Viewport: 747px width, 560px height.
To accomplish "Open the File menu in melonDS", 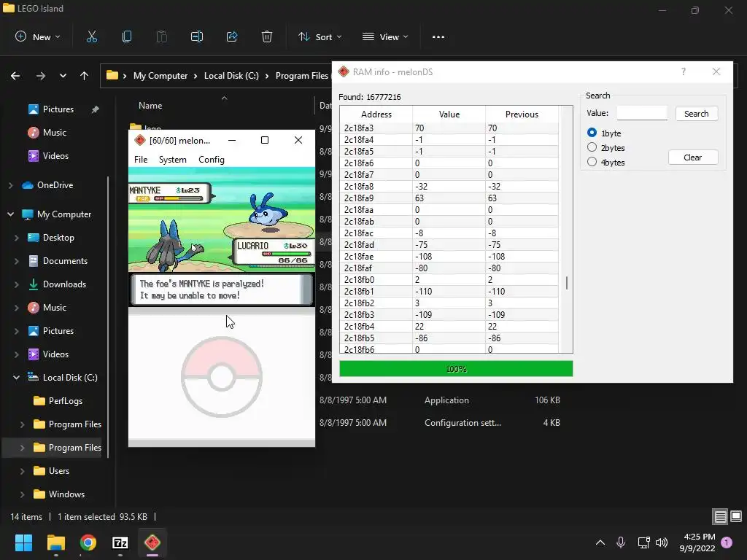I will click(x=141, y=160).
